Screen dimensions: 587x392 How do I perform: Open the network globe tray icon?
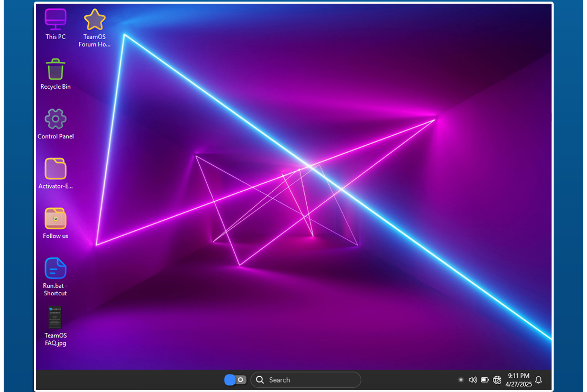497,380
